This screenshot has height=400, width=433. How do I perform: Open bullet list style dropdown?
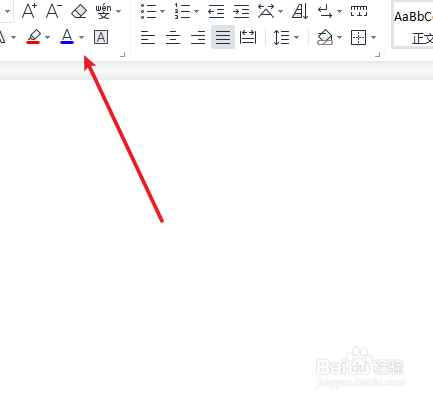(x=162, y=11)
